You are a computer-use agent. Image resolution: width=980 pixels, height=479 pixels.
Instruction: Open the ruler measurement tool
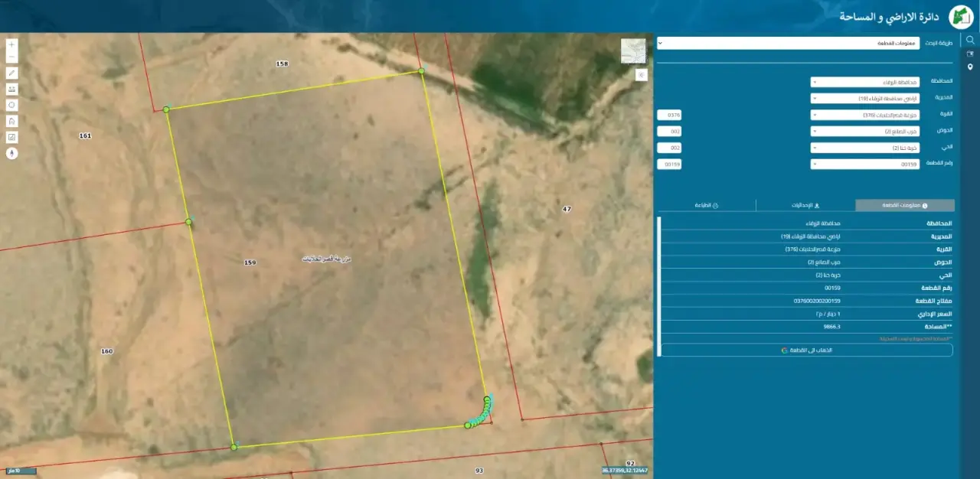pos(11,89)
